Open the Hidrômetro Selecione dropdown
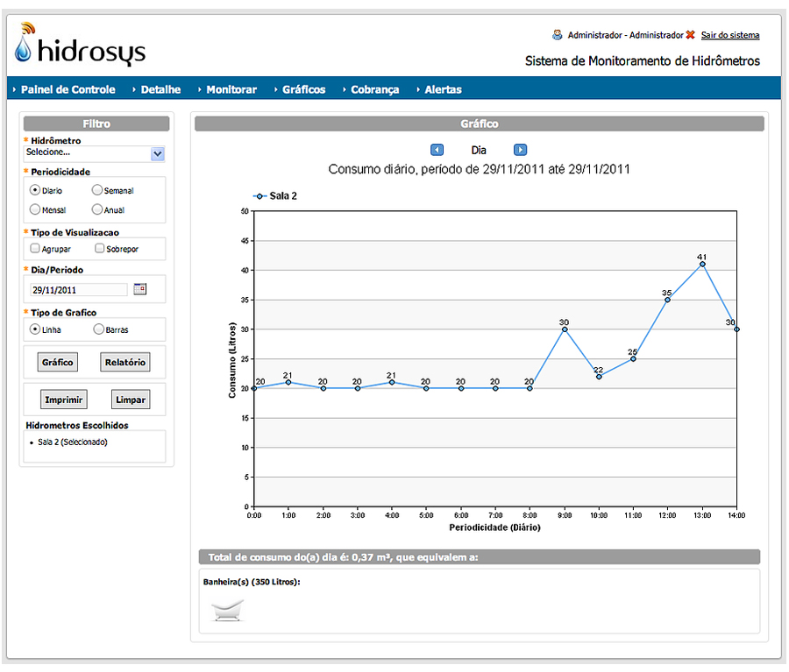This screenshot has width=789, height=672. pyautogui.click(x=95, y=153)
